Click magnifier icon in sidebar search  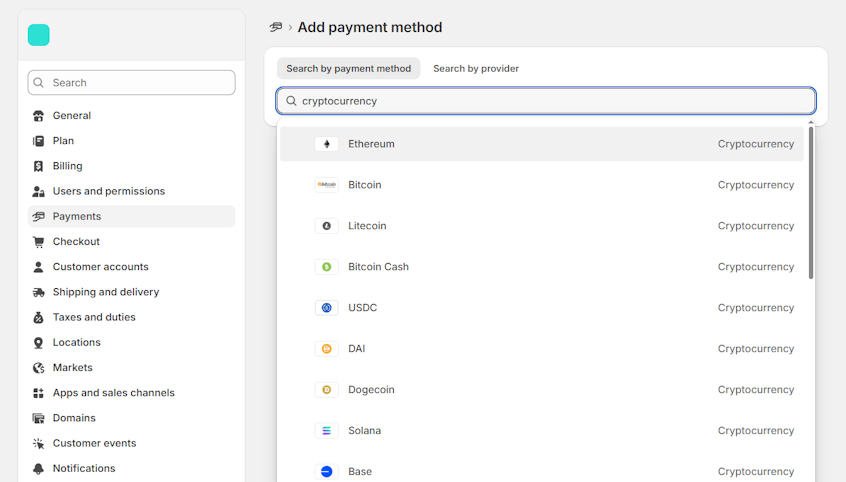(38, 83)
